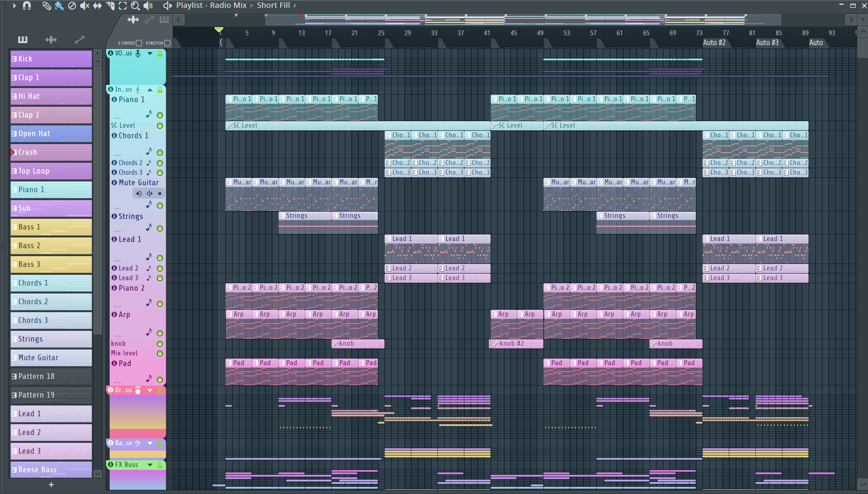Select the slip tool
This screenshot has width=868, height=494.
point(97,5)
